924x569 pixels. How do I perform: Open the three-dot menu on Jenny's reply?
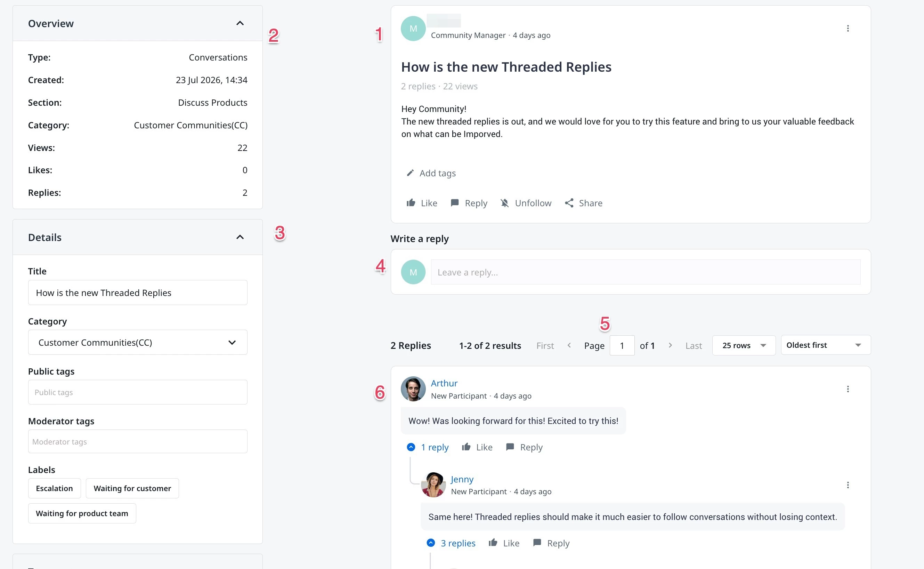coord(848,485)
